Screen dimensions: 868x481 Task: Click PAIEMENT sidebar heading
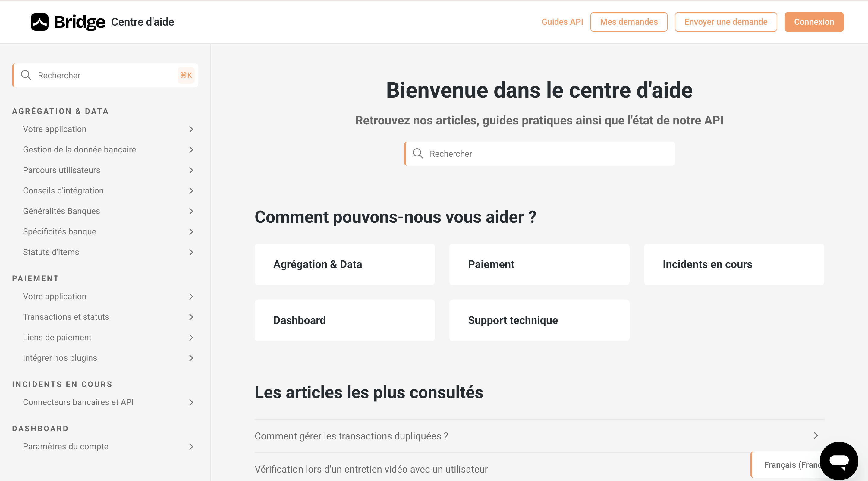tap(35, 278)
